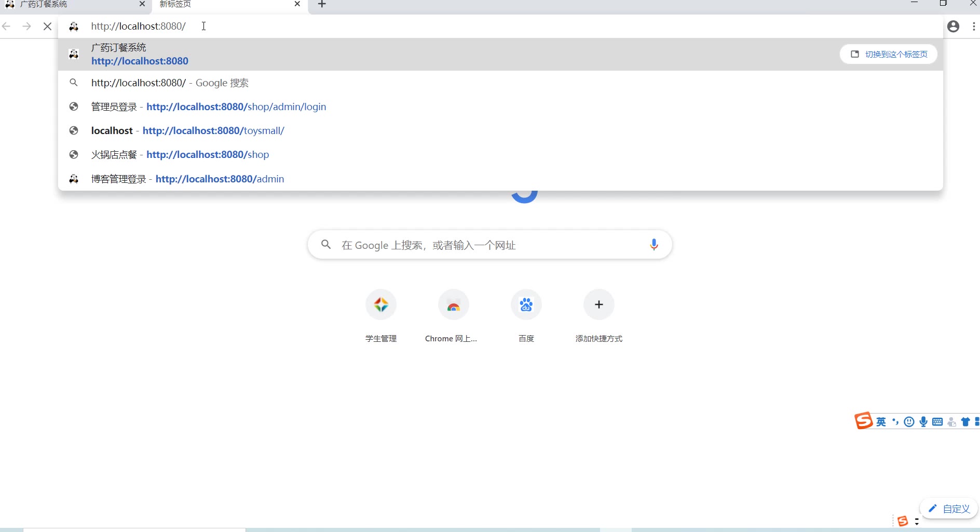The image size is (980, 532).
Task: Click the Sogou tray icon in taskbar
Action: coord(903,521)
